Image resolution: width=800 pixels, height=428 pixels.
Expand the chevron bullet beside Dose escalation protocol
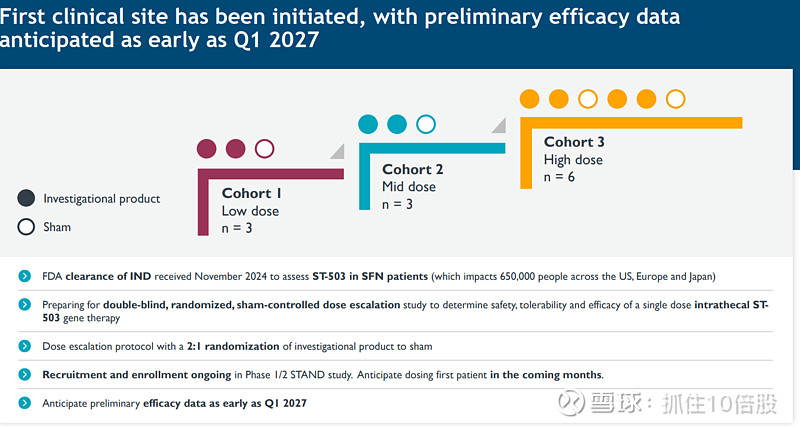click(x=23, y=346)
